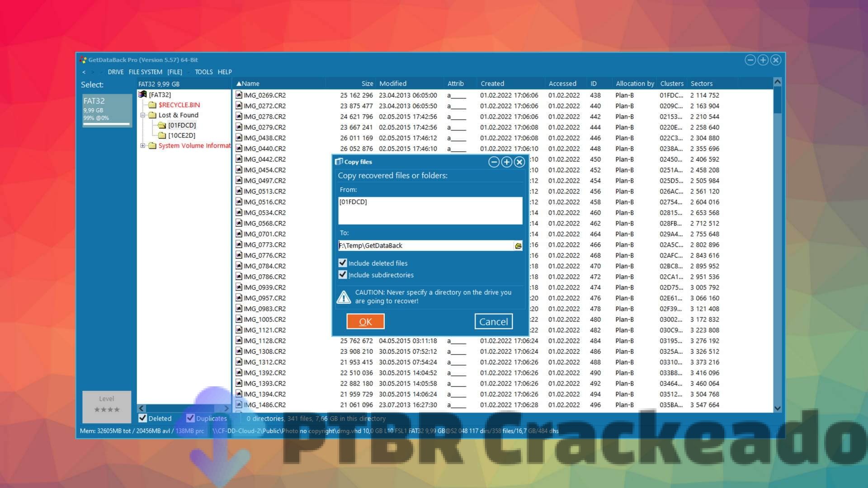
Task: Maximize the Copy files dialog
Action: pyautogui.click(x=507, y=162)
